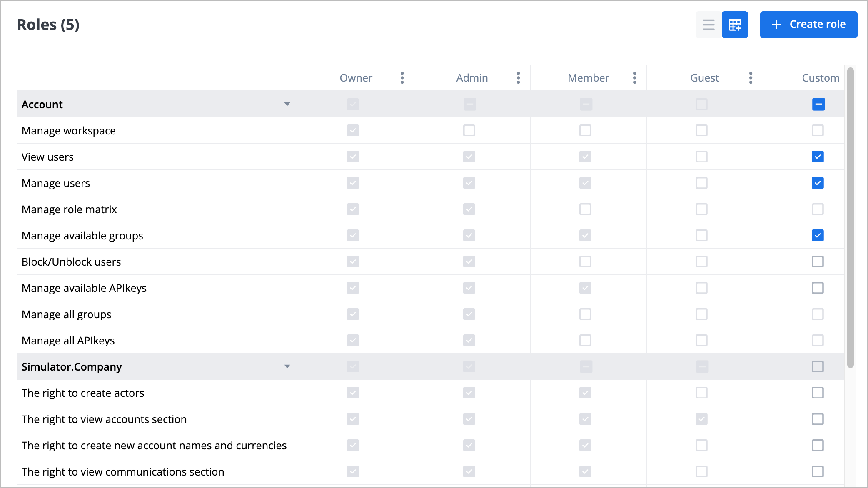Check Manage available APIkeys for Custom role

pos(818,288)
